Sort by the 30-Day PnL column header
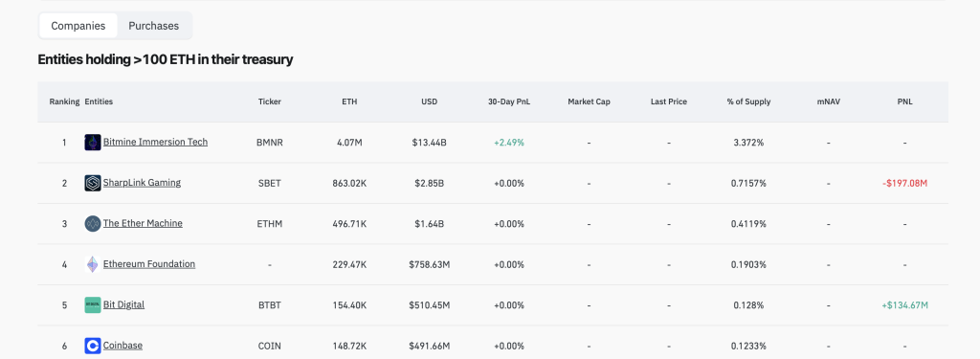Image resolution: width=980 pixels, height=359 pixels. coord(509,101)
